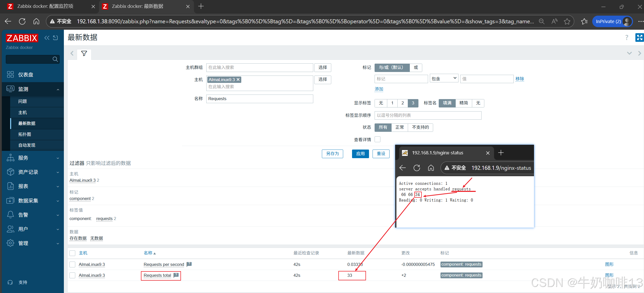Open the 图形 link for Requests per second

[x=609, y=264]
